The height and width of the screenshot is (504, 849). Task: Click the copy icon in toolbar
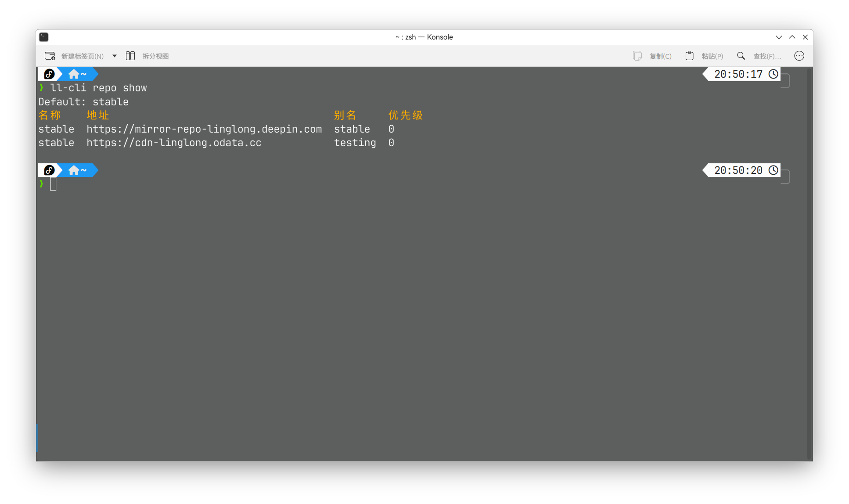coord(637,56)
